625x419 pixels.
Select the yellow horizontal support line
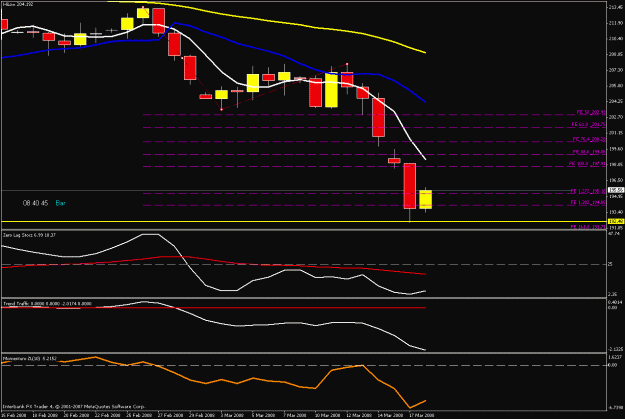coord(304,221)
